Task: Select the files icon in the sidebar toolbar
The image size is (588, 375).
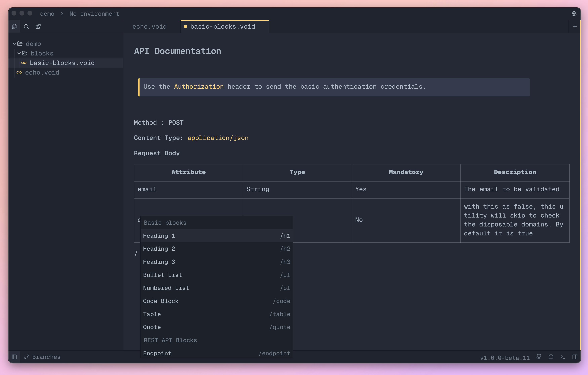Action: click(x=14, y=26)
